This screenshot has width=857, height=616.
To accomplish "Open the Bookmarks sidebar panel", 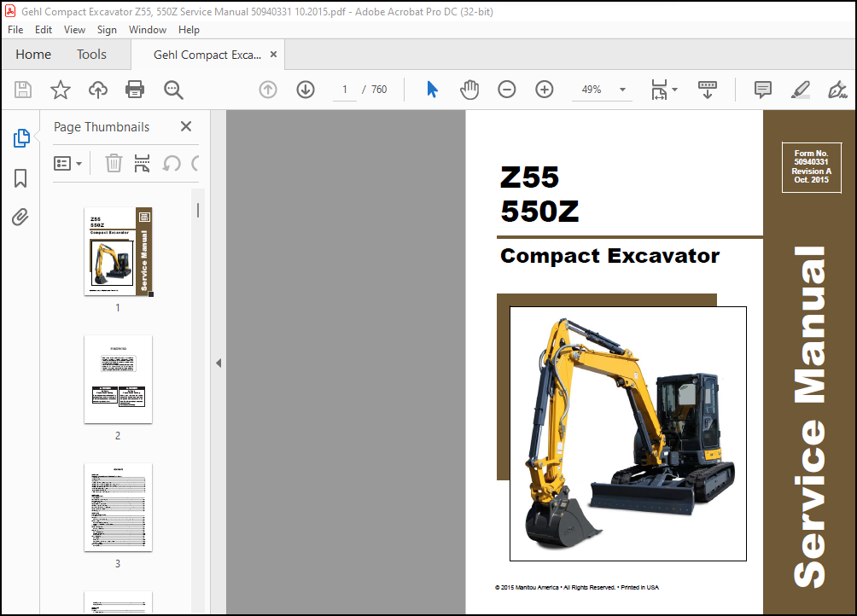I will (20, 178).
